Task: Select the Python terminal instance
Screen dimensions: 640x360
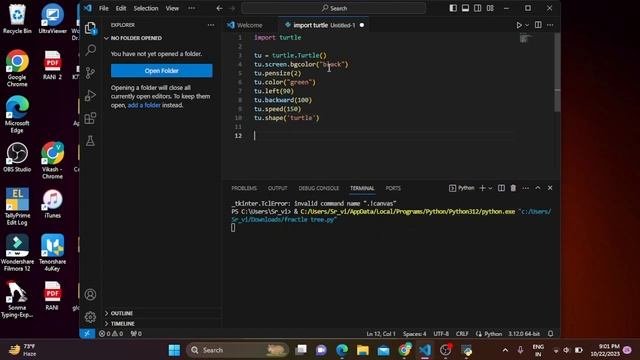Action: 462,188
